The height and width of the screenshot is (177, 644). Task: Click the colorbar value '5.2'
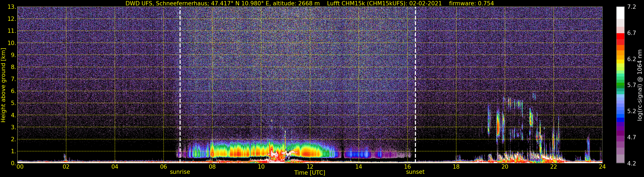point(632,111)
